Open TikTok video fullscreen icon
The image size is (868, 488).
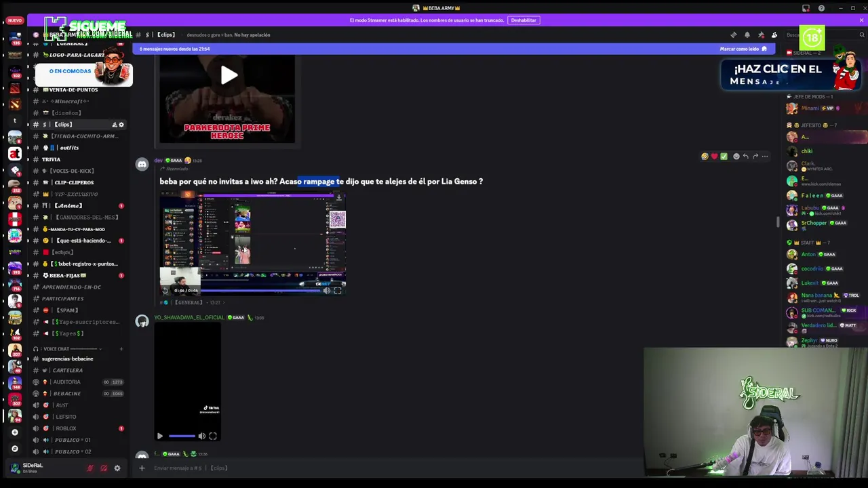(213, 436)
